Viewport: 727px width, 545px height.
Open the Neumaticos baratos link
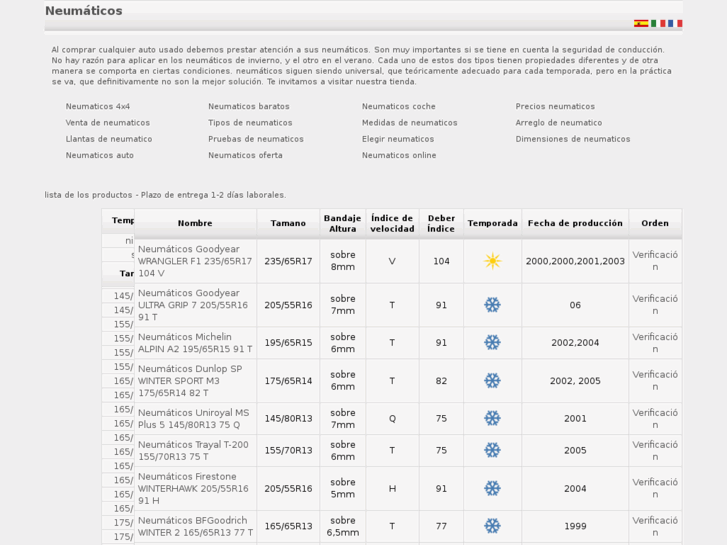(x=249, y=106)
